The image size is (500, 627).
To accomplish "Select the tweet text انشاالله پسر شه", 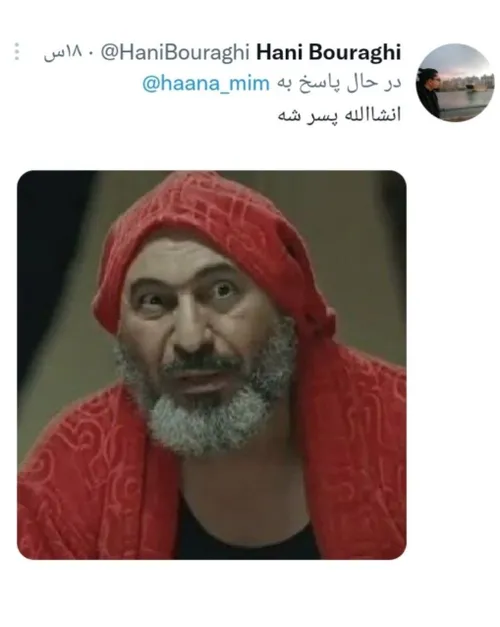I will click(x=339, y=115).
